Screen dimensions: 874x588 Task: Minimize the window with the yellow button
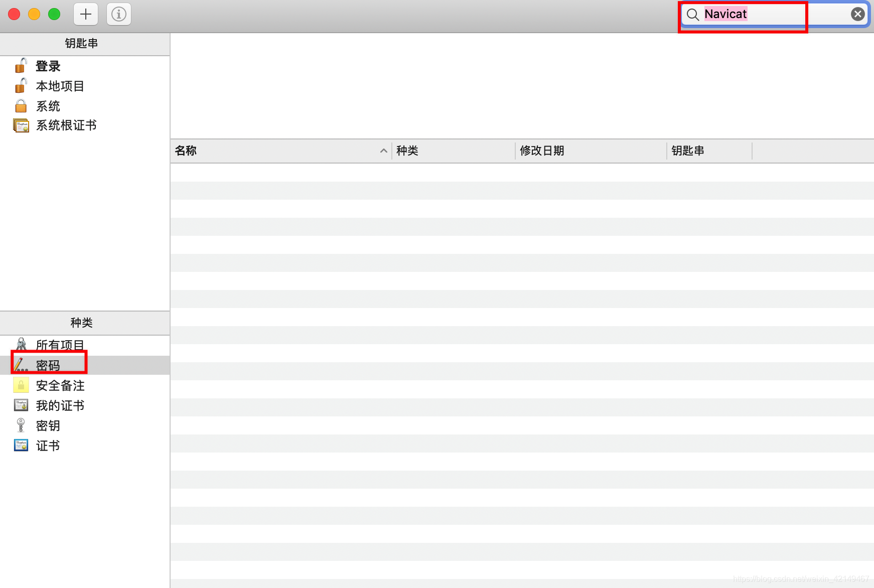[34, 14]
